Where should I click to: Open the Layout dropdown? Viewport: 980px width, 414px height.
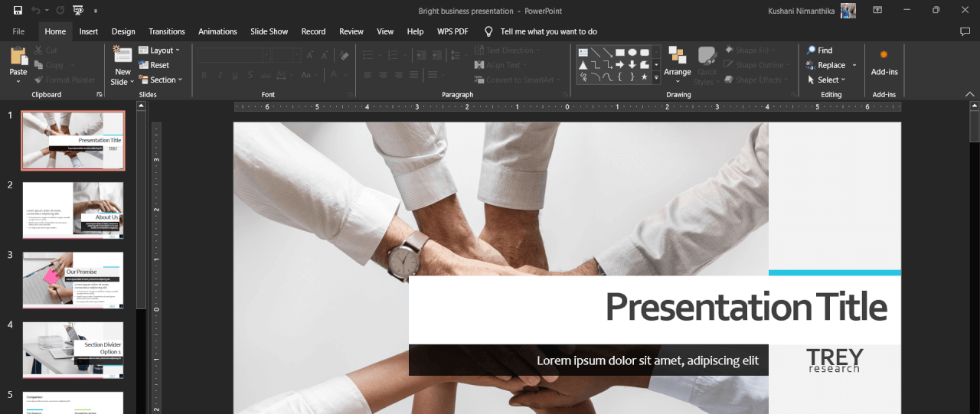[159, 51]
